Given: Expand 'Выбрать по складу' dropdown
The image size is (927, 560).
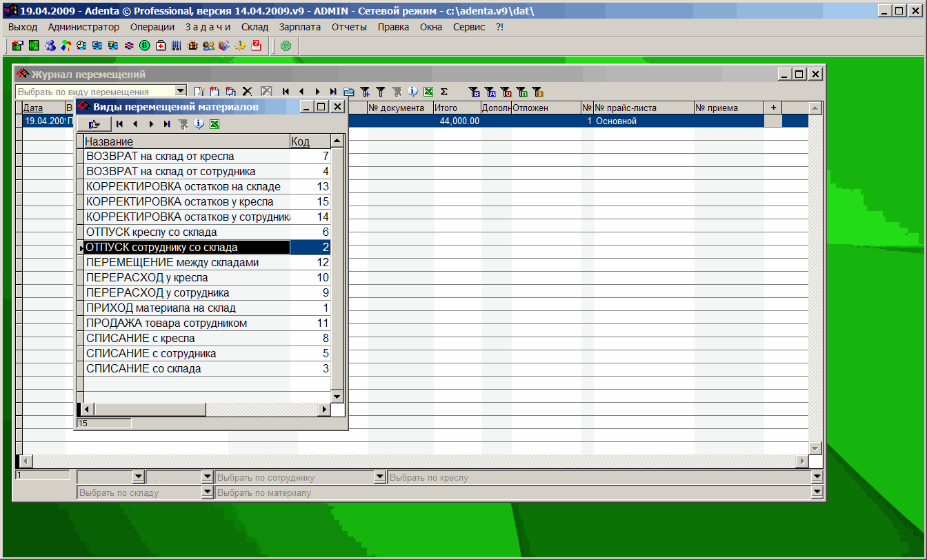Looking at the screenshot, I should click(207, 492).
